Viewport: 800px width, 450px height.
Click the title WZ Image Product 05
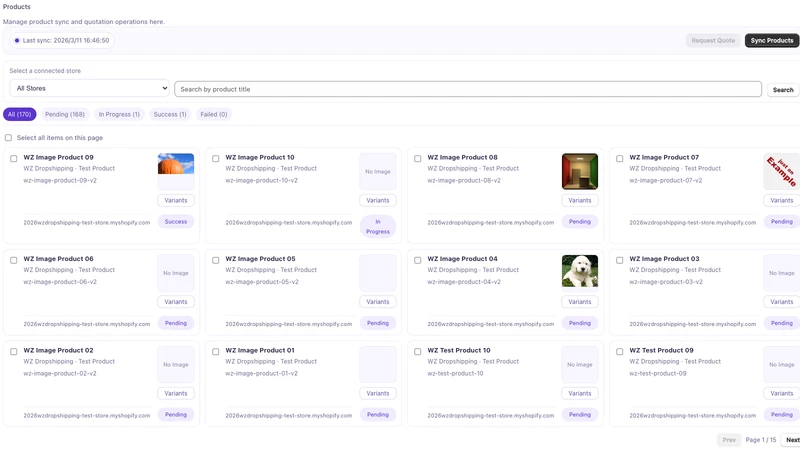coord(260,259)
